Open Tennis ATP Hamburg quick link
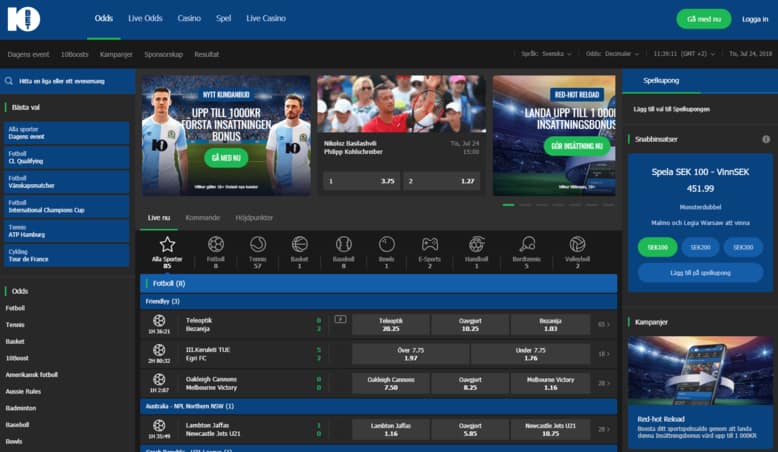Image resolution: width=778 pixels, height=452 pixels. click(x=66, y=231)
